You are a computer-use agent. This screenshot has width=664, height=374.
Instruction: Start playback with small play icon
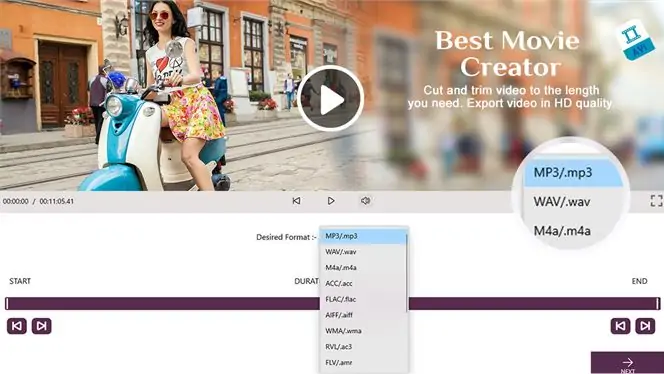[331, 201]
